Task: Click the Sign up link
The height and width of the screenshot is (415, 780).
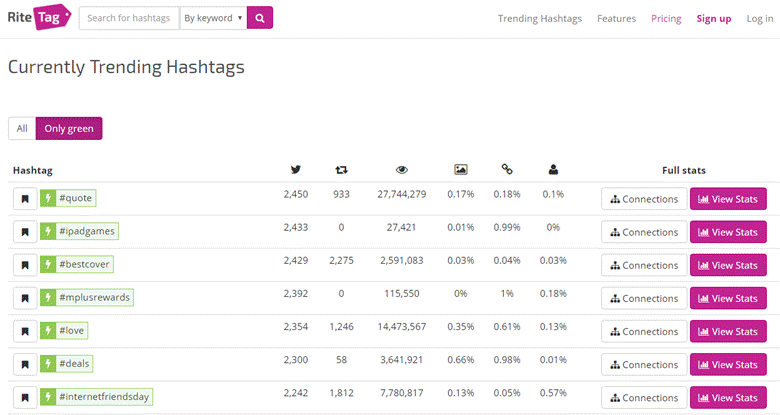Action: tap(714, 19)
